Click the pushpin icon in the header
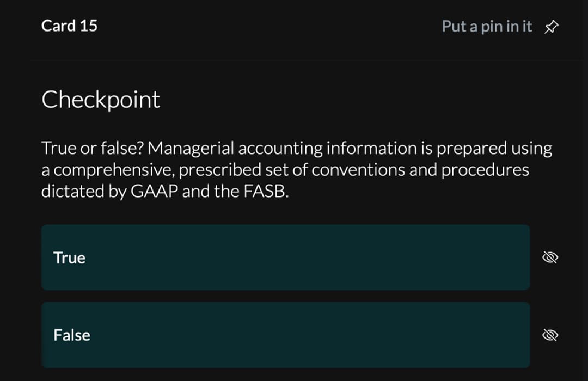 coord(551,27)
